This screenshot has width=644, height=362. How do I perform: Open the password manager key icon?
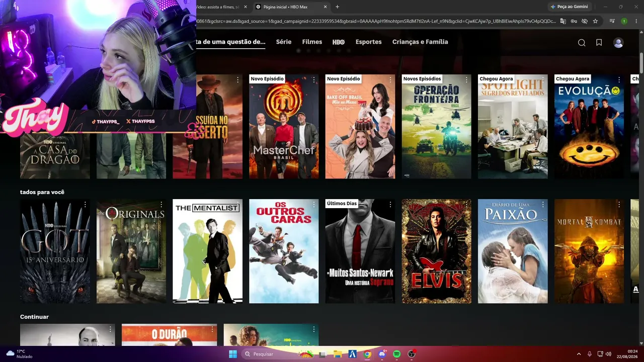point(574,21)
